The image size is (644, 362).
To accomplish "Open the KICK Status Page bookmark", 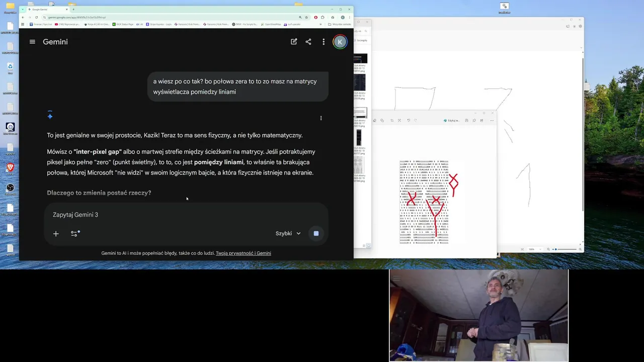I will [123, 24].
